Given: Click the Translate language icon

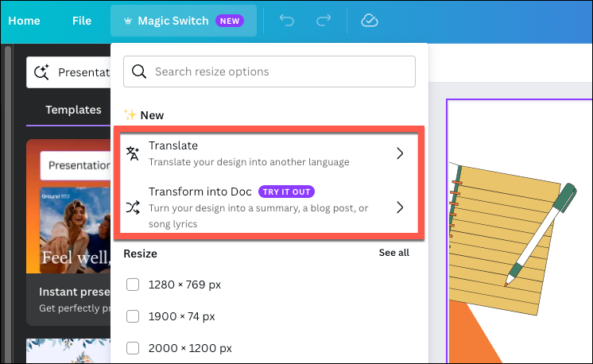Looking at the screenshot, I should [x=133, y=153].
